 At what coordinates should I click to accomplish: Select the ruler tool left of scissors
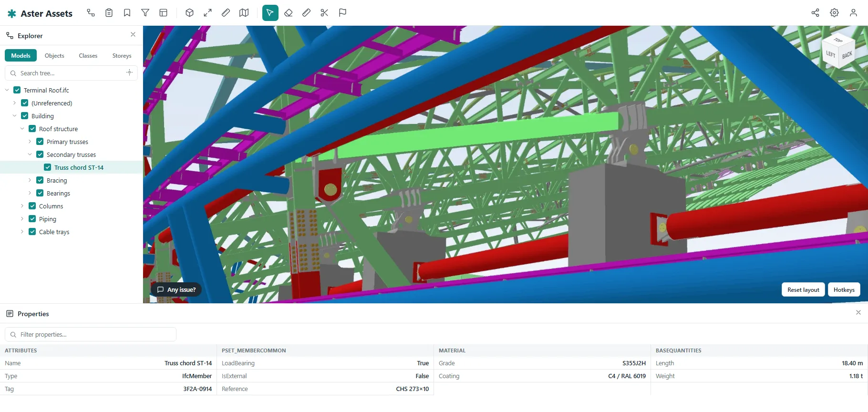(306, 13)
